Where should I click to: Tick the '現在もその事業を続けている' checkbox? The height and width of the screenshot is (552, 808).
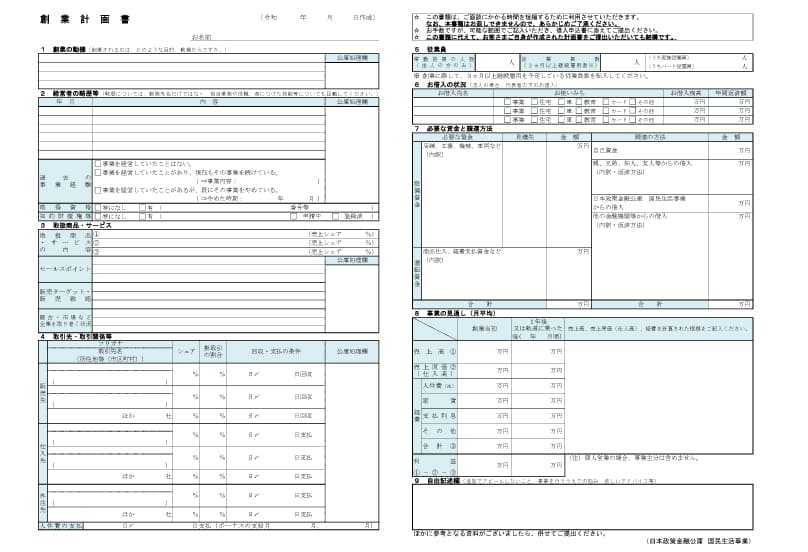coord(97,172)
